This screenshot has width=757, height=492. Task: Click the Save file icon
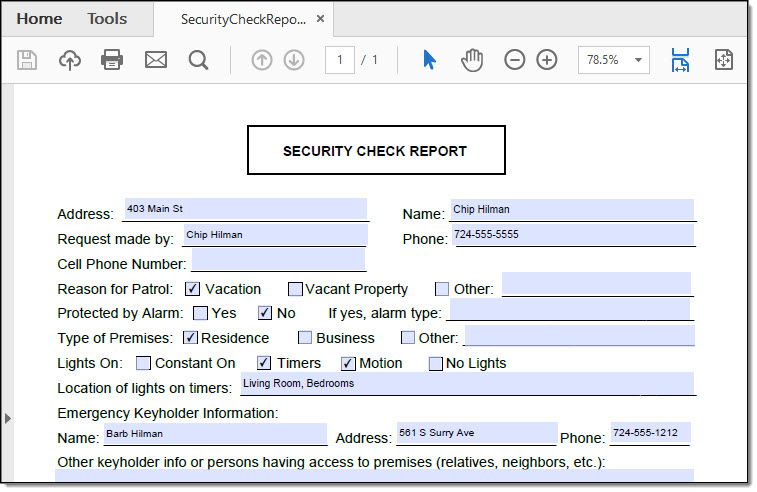tap(27, 60)
